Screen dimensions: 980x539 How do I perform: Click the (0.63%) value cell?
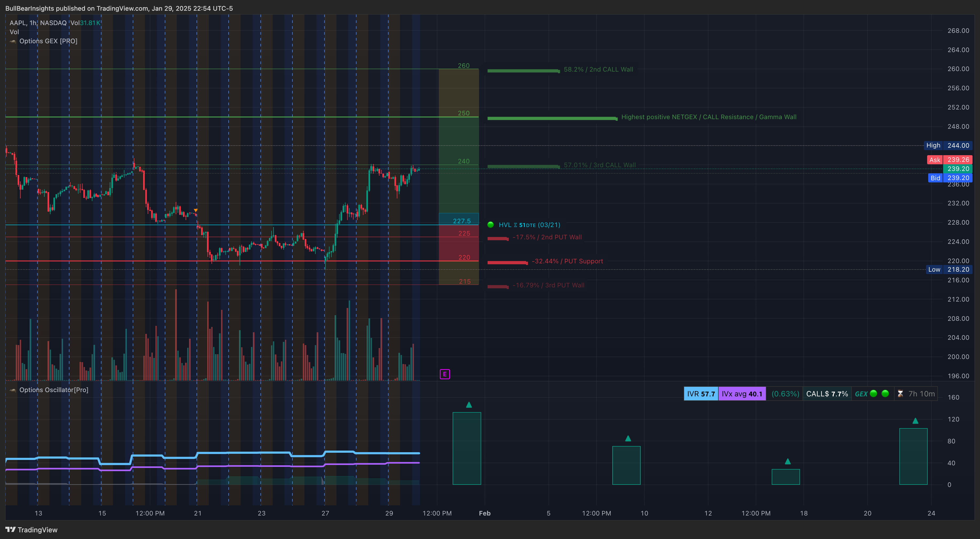(785, 394)
